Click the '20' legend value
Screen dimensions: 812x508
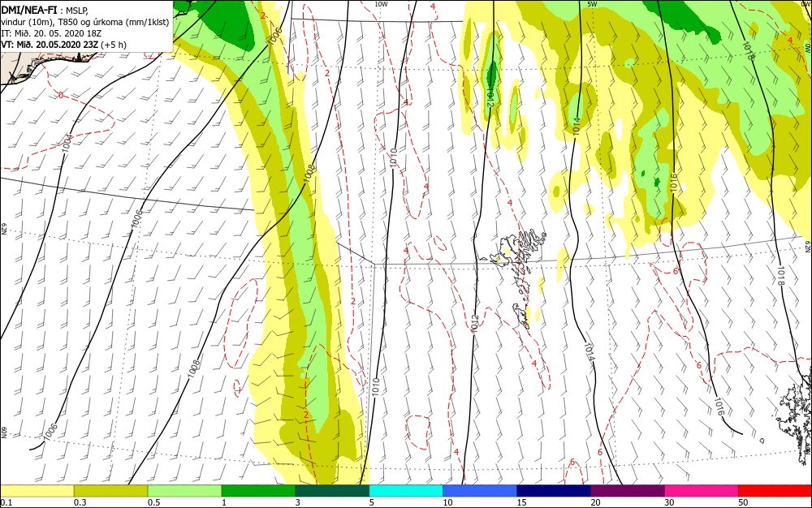coord(595,502)
